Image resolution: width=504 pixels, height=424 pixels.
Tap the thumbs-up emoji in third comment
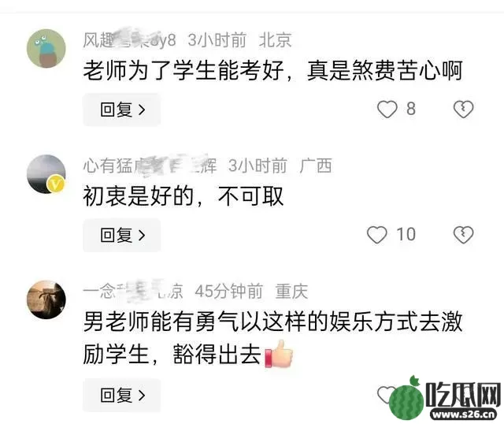click(279, 354)
